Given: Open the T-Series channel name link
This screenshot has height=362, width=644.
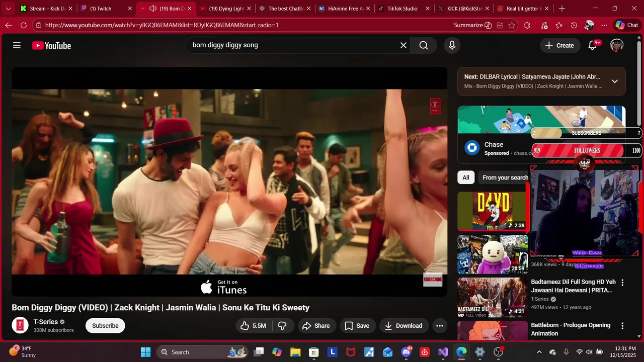Looking at the screenshot, I should click(x=46, y=322).
